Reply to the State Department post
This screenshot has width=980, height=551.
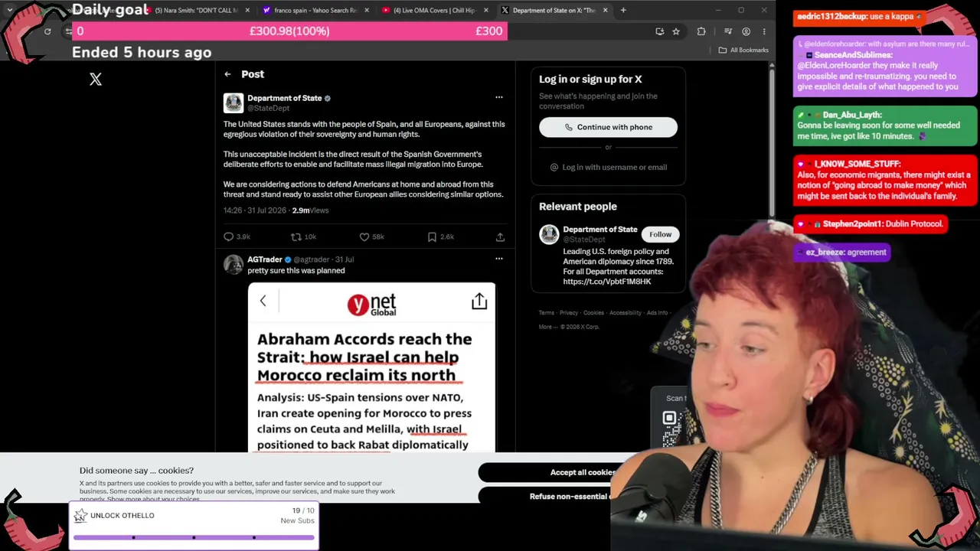coord(237,237)
